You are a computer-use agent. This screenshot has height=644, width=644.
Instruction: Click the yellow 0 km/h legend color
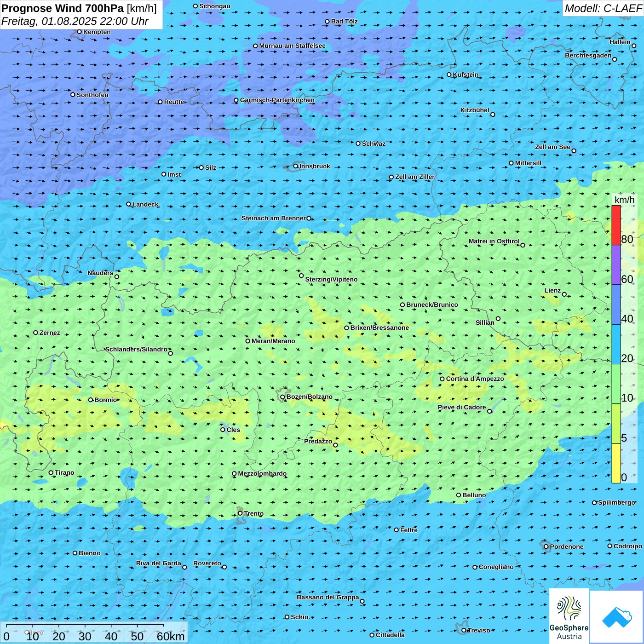point(616,463)
